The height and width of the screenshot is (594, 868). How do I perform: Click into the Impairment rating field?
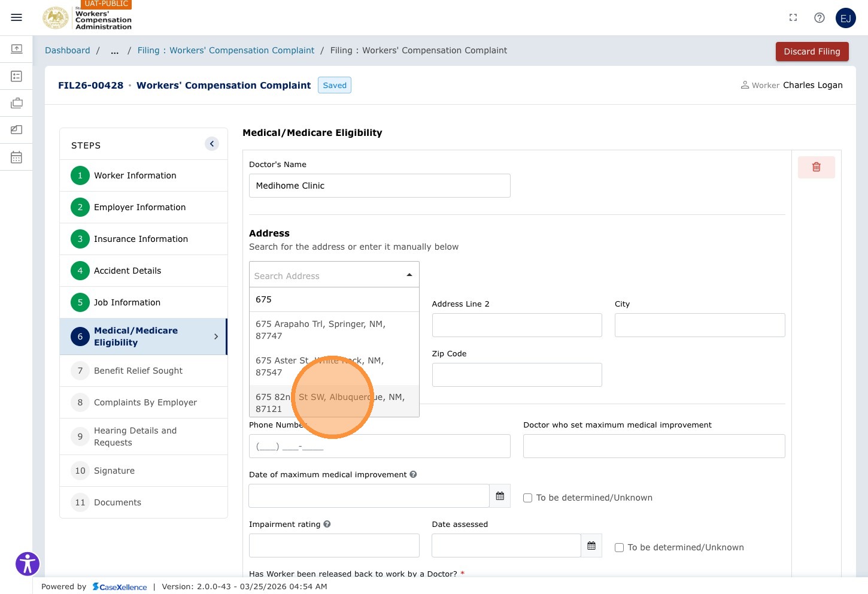[x=334, y=545]
